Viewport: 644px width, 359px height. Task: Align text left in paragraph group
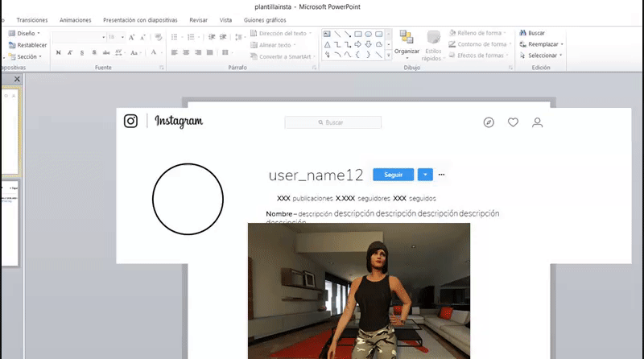(x=175, y=52)
